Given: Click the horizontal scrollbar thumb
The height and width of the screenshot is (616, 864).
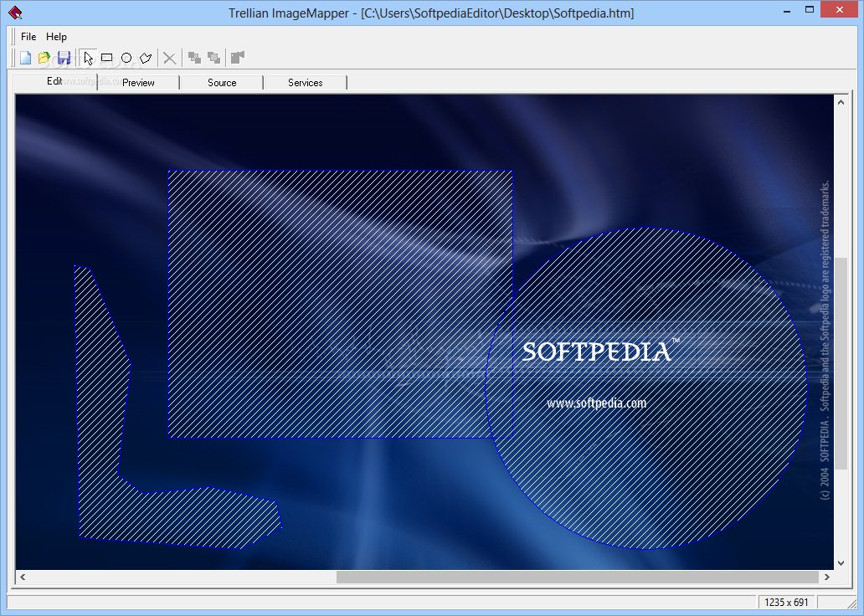Looking at the screenshot, I should [578, 577].
